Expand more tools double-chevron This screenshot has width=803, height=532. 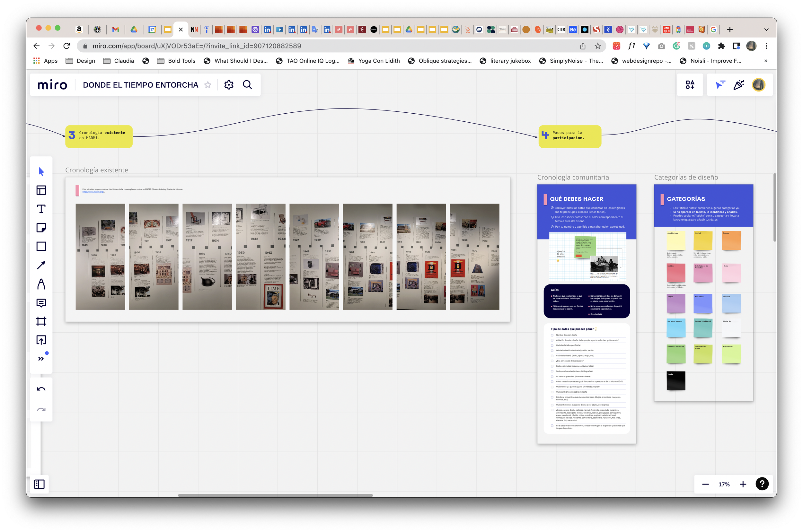coord(41,359)
